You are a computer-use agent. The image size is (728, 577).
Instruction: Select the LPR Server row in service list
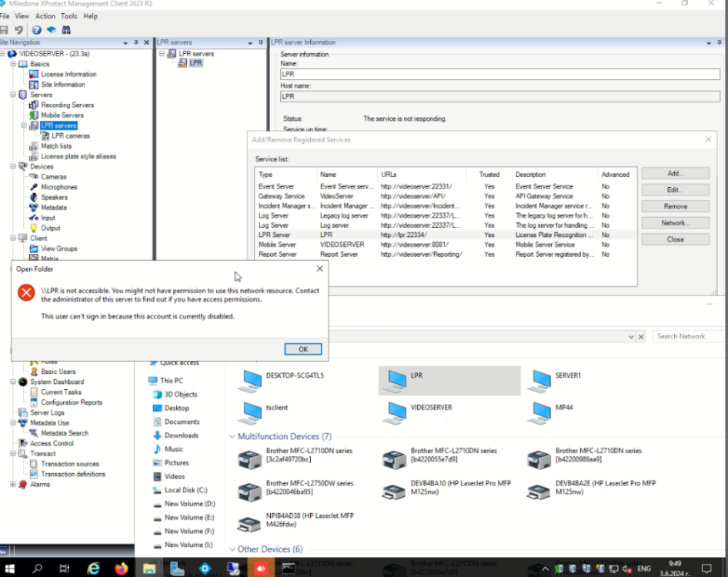pyautogui.click(x=446, y=235)
